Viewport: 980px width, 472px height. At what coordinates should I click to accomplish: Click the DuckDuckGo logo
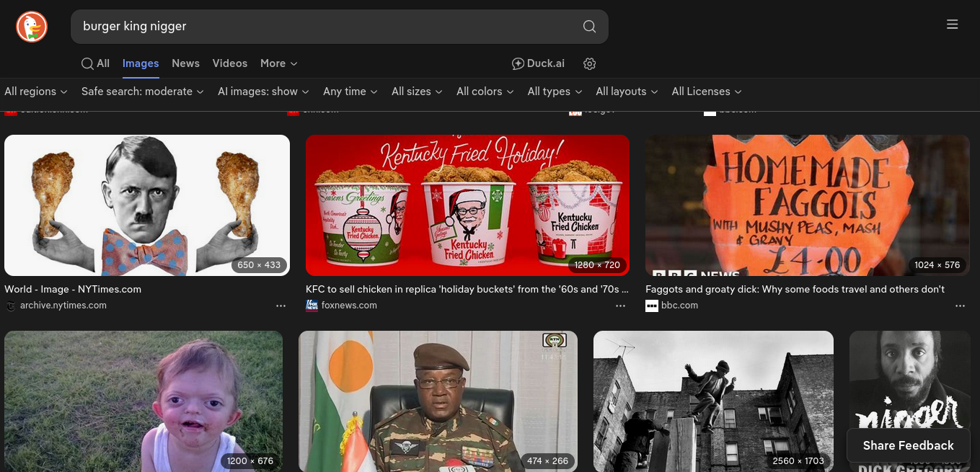point(32,27)
